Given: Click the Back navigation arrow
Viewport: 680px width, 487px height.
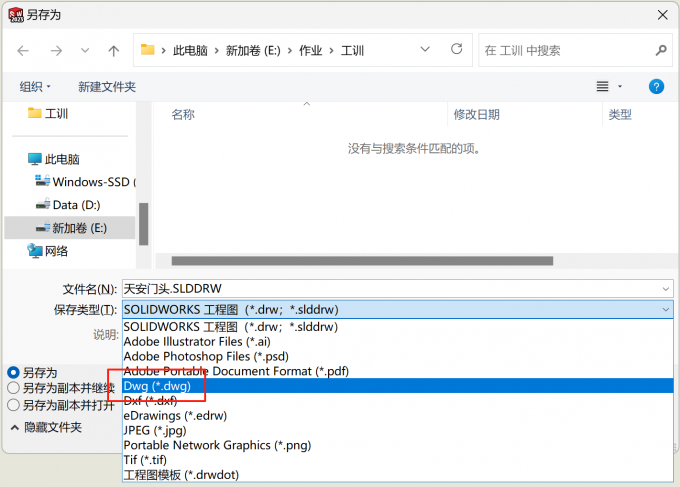Looking at the screenshot, I should 23,51.
